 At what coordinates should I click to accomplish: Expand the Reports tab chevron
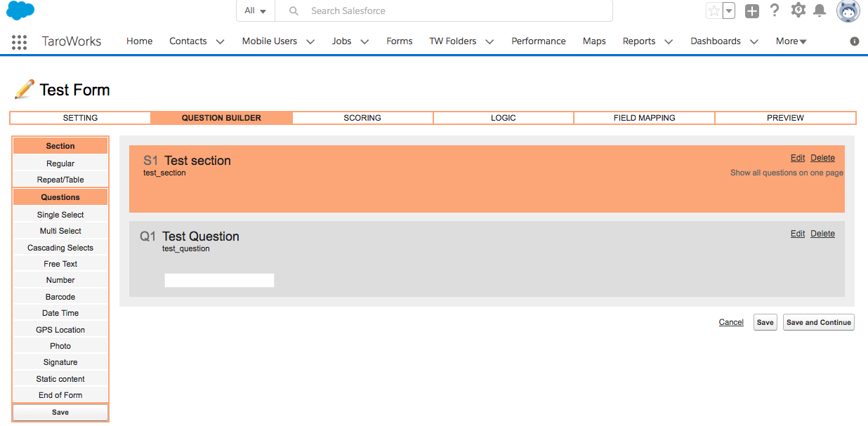click(669, 41)
